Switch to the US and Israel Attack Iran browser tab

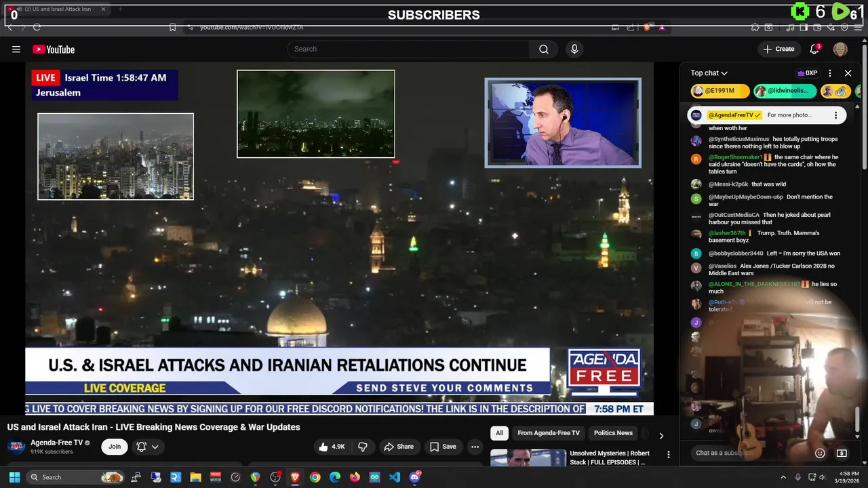click(x=57, y=9)
